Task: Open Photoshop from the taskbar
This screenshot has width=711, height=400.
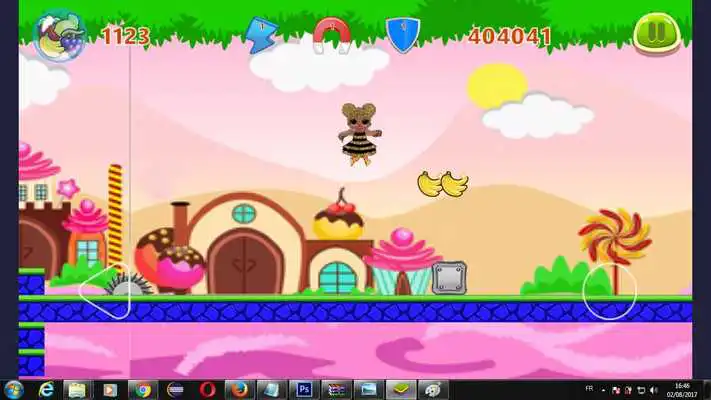Action: pyautogui.click(x=303, y=390)
